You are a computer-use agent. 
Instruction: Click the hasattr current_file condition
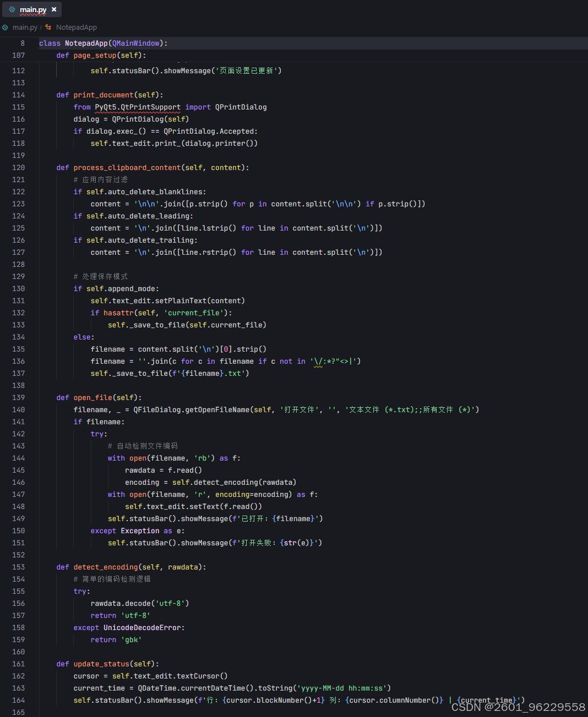point(161,313)
